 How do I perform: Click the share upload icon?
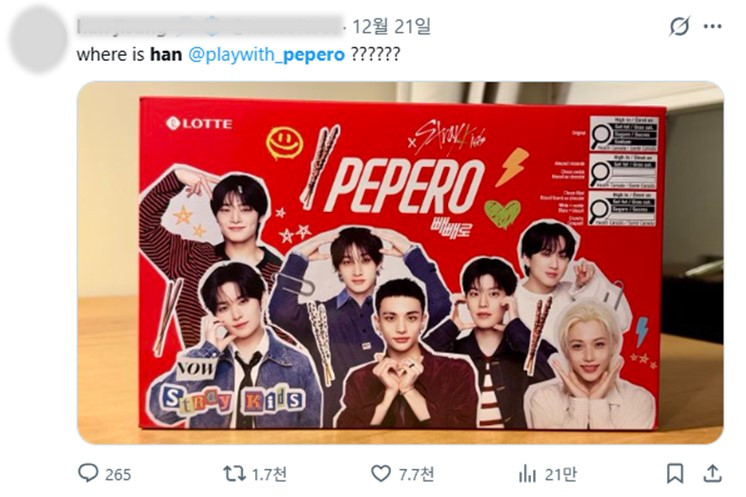pyautogui.click(x=712, y=474)
